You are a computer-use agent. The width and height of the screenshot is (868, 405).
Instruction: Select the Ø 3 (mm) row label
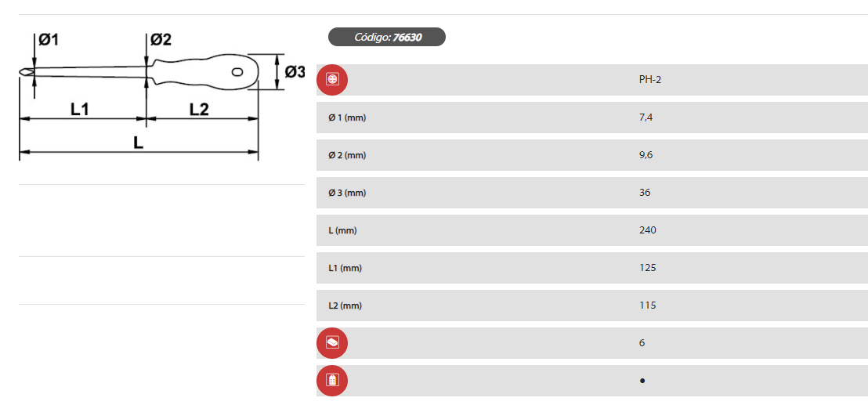(x=347, y=193)
